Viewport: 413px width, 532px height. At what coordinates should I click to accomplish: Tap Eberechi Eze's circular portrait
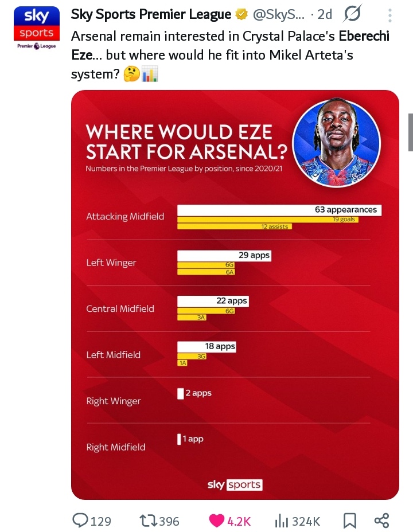[336, 144]
